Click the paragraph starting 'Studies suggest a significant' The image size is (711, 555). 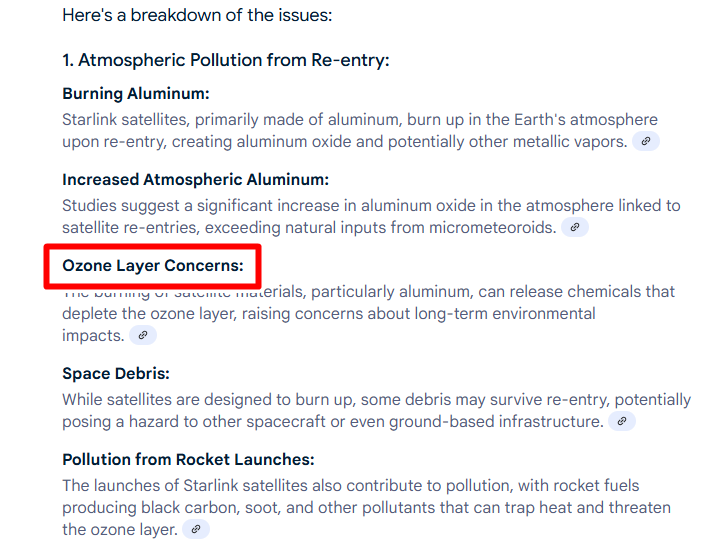click(371, 216)
